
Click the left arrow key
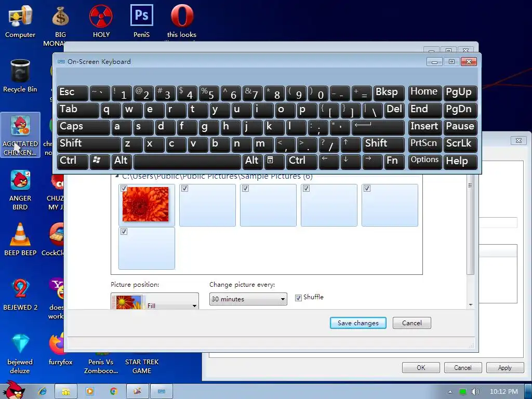[x=328, y=162]
